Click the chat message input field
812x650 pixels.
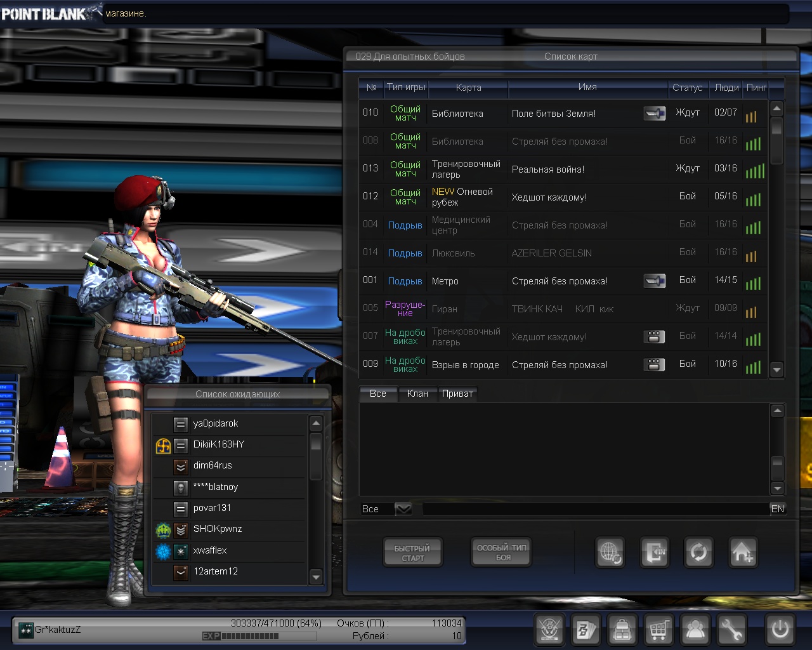click(x=596, y=509)
